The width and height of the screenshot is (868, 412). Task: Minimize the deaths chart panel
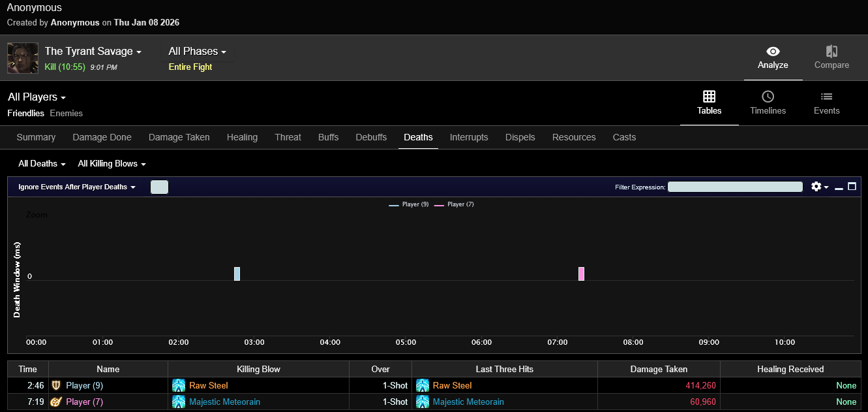point(839,187)
